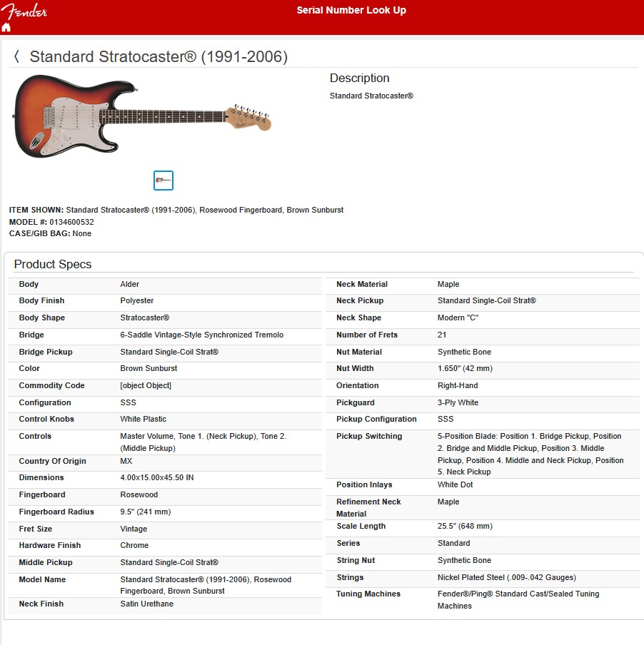Click the Middle Pickup label
Viewport: 644px width, 645px height.
tap(46, 562)
